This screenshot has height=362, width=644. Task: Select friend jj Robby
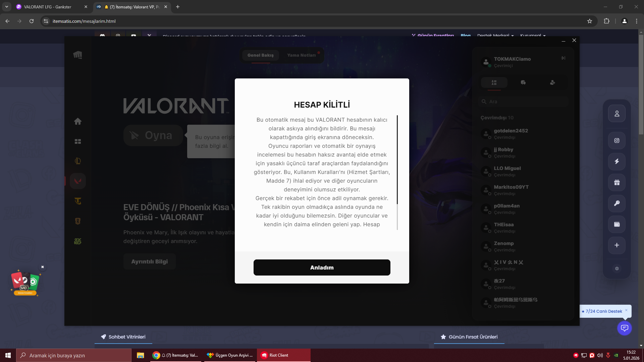[523, 153]
